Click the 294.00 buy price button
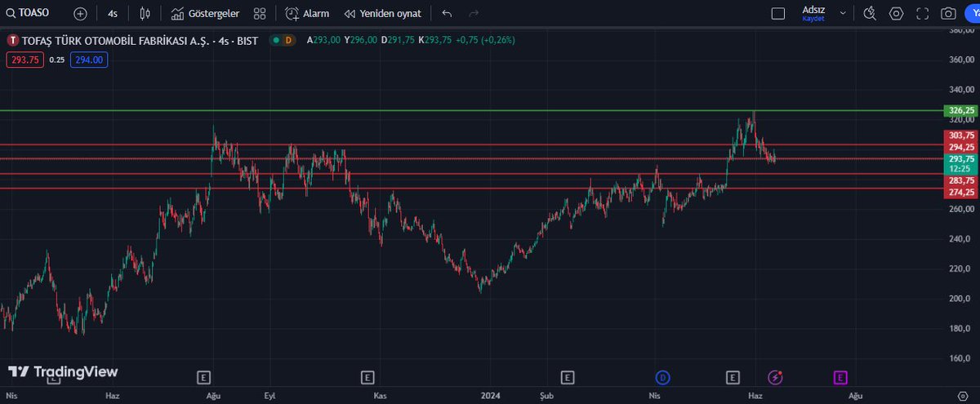Image resolution: width=980 pixels, height=404 pixels. (88, 60)
